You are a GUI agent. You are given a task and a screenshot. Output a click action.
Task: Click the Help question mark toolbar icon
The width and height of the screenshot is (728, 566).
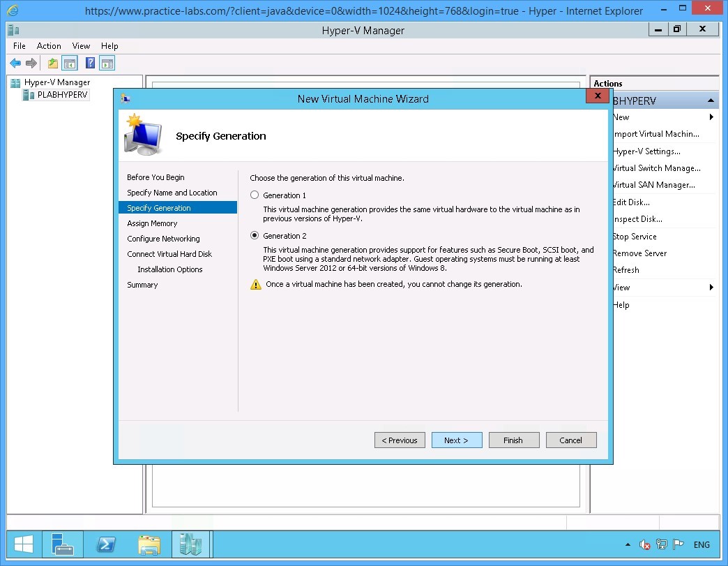point(89,63)
